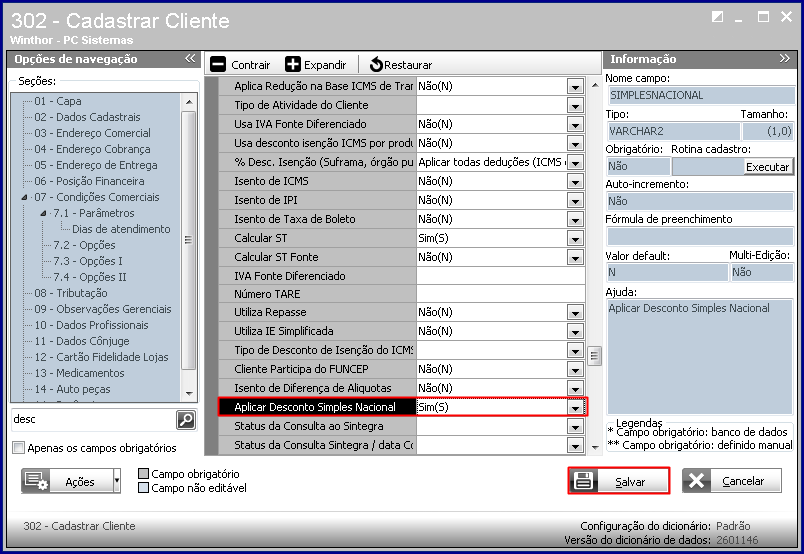
Task: Open Isento de IPI dropdown arrow
Action: pyautogui.click(x=575, y=200)
